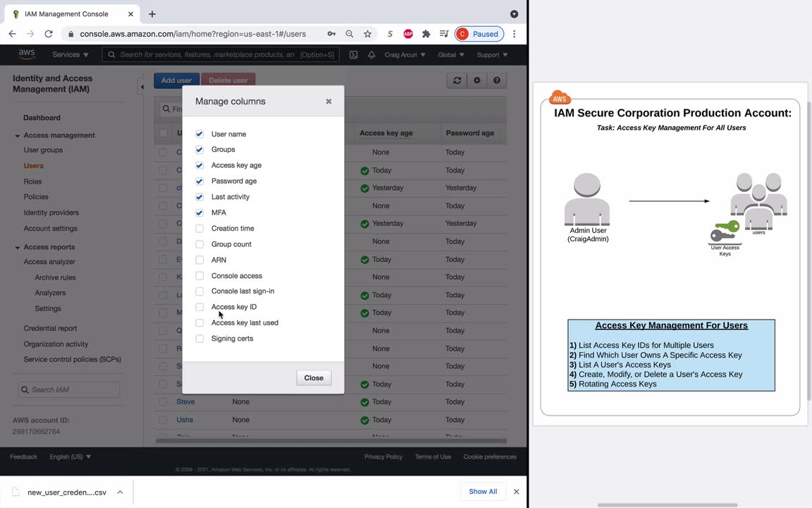Enable the Signing certs column

coord(199,339)
